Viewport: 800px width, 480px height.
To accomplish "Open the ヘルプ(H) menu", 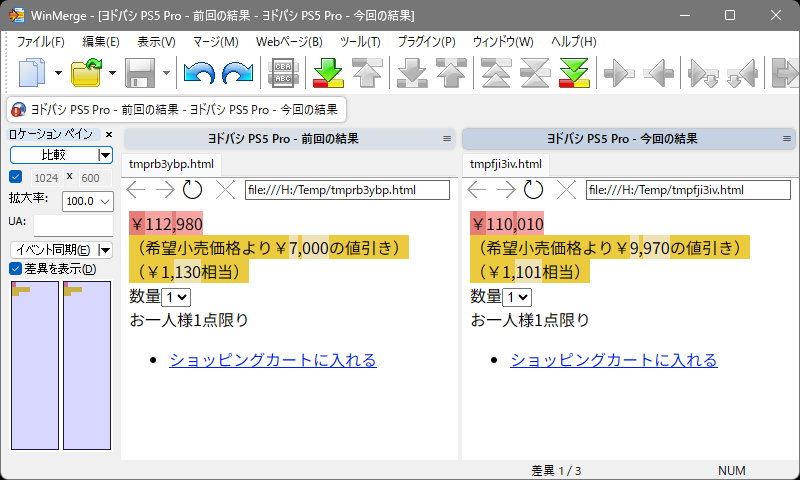I will 574,42.
